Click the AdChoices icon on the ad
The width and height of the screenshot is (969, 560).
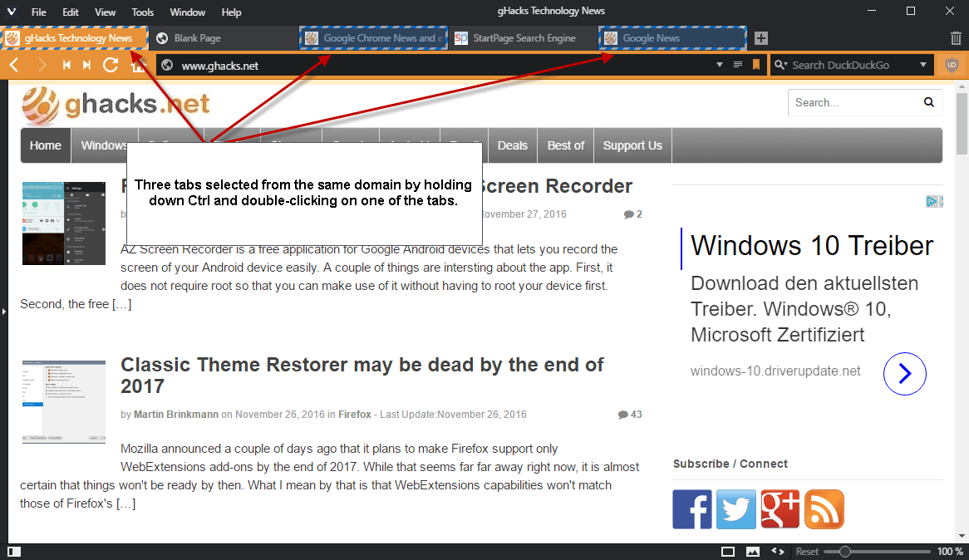[932, 202]
